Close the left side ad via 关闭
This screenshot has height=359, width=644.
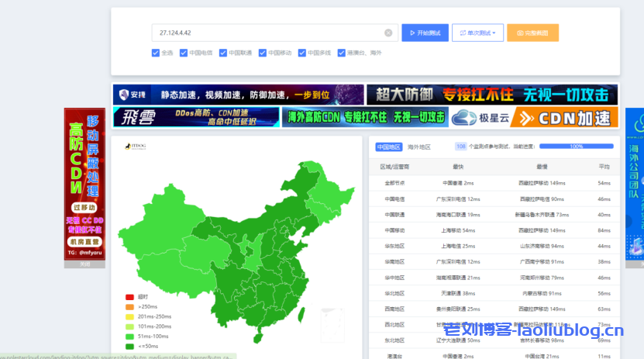coord(84,264)
